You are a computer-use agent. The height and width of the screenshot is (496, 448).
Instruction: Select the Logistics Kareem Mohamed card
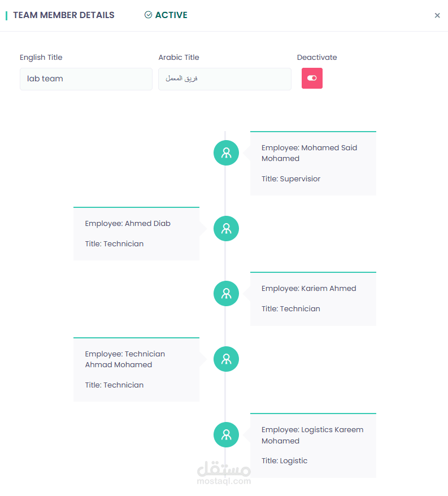click(313, 445)
